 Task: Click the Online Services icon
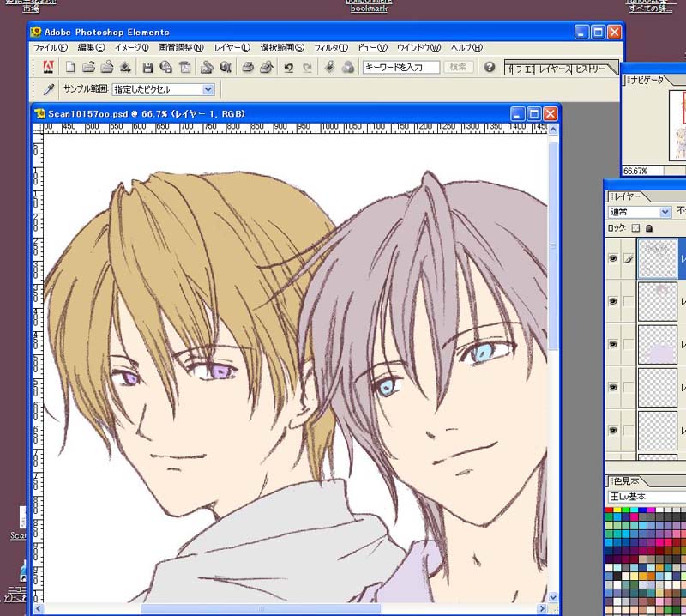(226, 68)
